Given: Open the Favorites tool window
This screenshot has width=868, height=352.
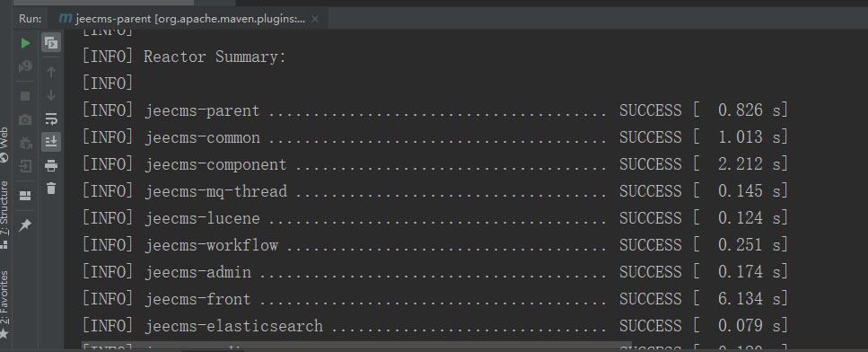Looking at the screenshot, I should pos(4,304).
